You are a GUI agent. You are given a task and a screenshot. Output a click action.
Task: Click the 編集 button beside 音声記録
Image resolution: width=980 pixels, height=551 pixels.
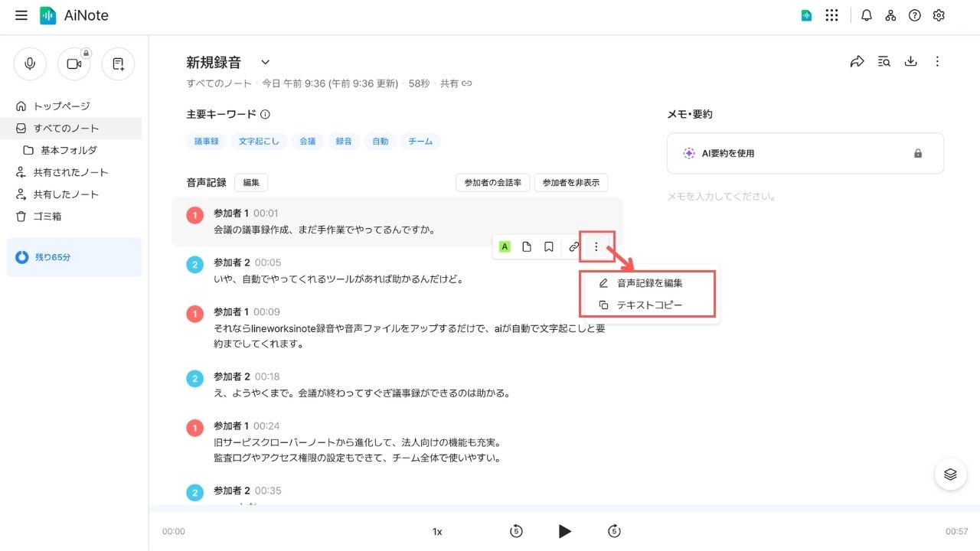[x=251, y=183]
